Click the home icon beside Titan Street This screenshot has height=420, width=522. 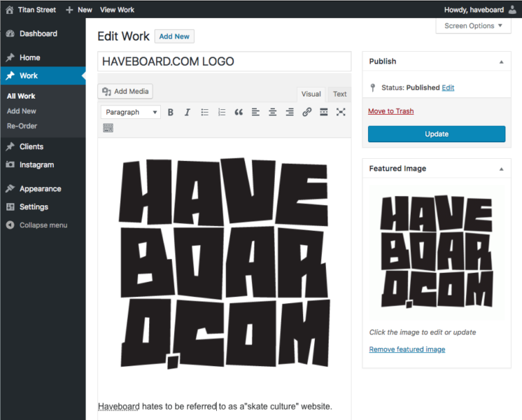10,10
